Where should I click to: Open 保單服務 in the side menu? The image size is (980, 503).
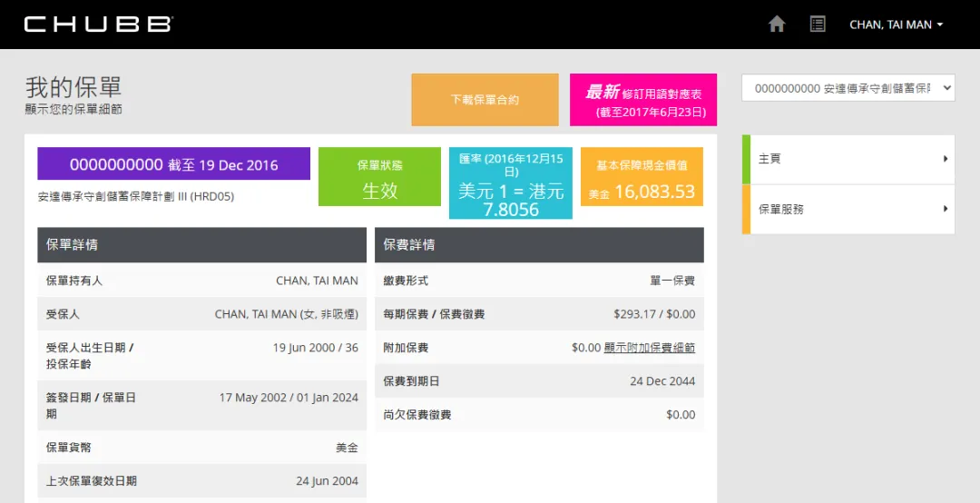tap(848, 210)
